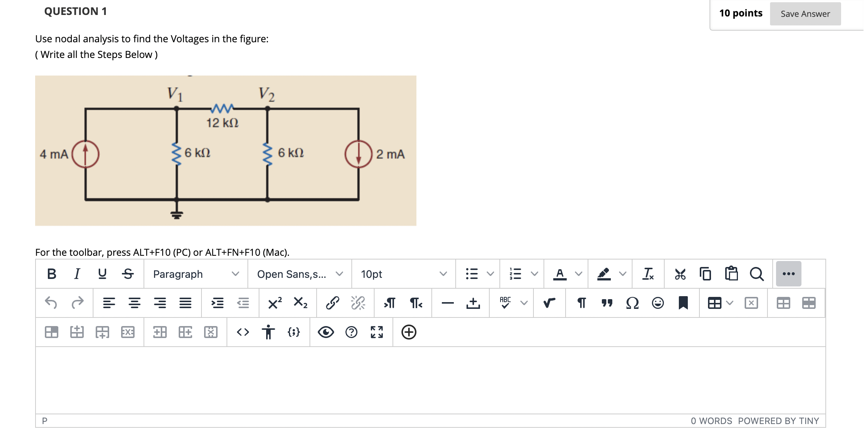Open source code editor
The width and height of the screenshot is (868, 439).
243,332
